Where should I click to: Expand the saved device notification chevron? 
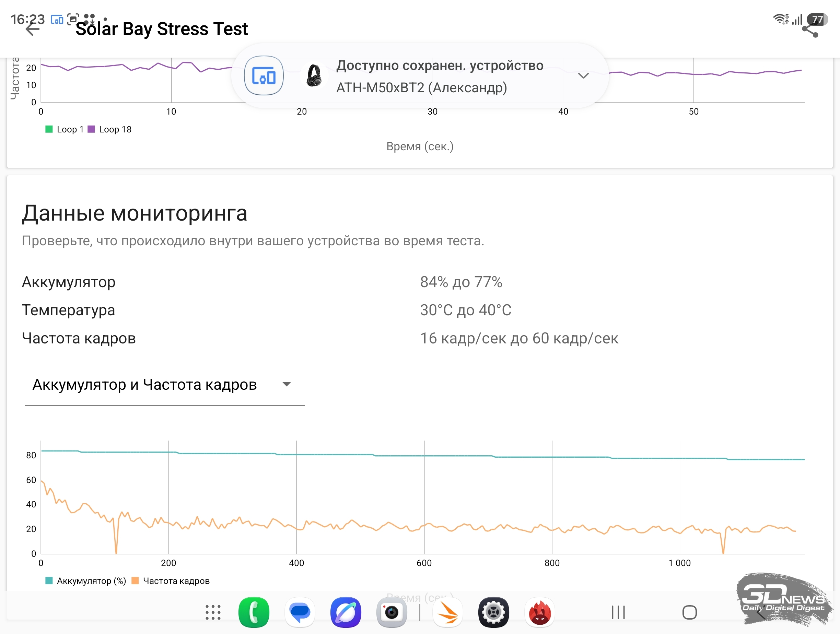[x=583, y=75]
